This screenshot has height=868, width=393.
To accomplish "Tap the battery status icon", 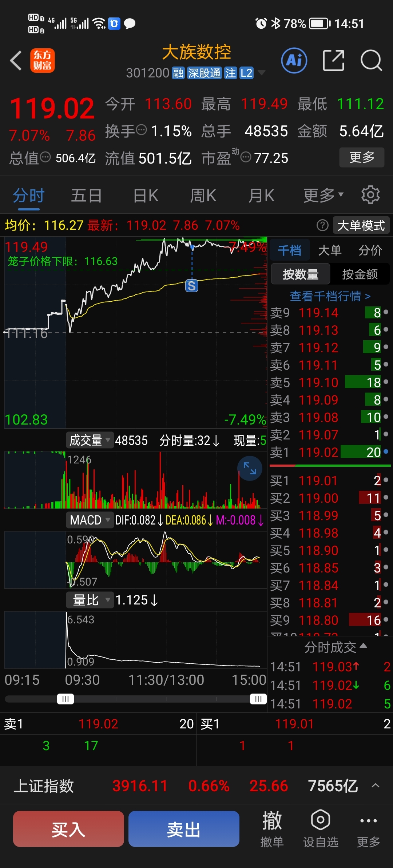I will click(319, 24).
